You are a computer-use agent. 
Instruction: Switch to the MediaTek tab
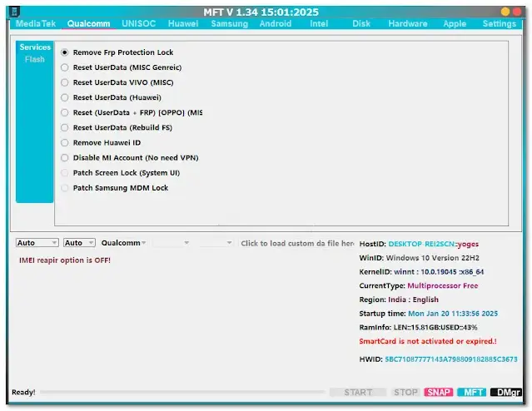36,23
